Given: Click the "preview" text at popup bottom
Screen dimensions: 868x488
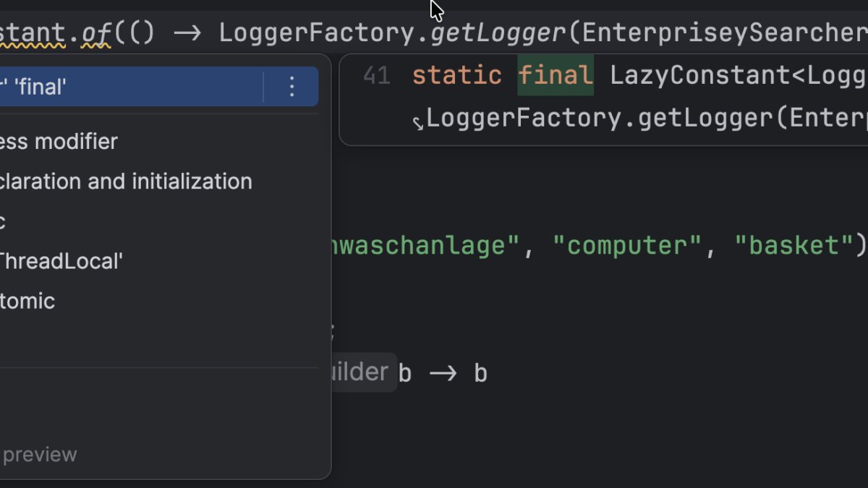Looking at the screenshot, I should [40, 455].
